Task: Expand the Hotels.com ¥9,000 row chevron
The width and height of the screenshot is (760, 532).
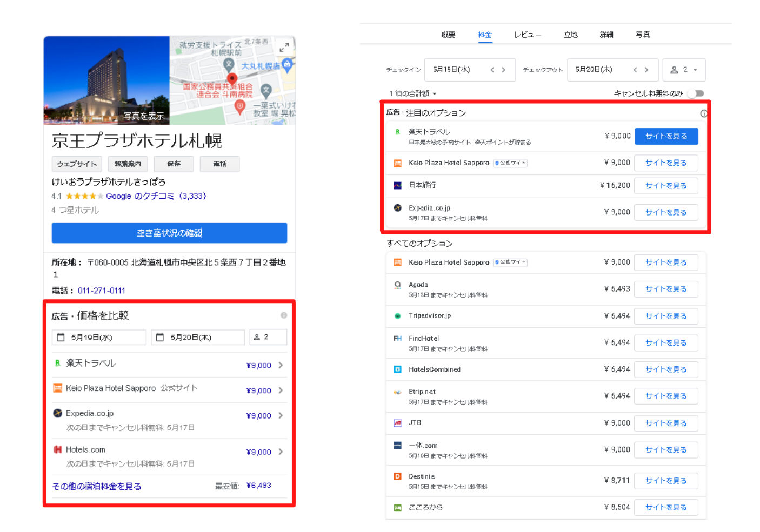Action: (x=281, y=452)
